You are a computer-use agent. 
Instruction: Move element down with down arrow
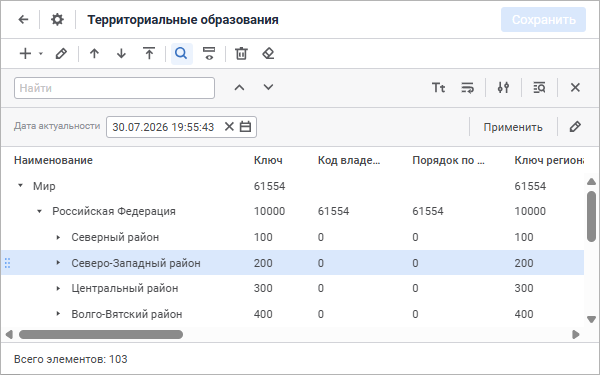point(121,54)
